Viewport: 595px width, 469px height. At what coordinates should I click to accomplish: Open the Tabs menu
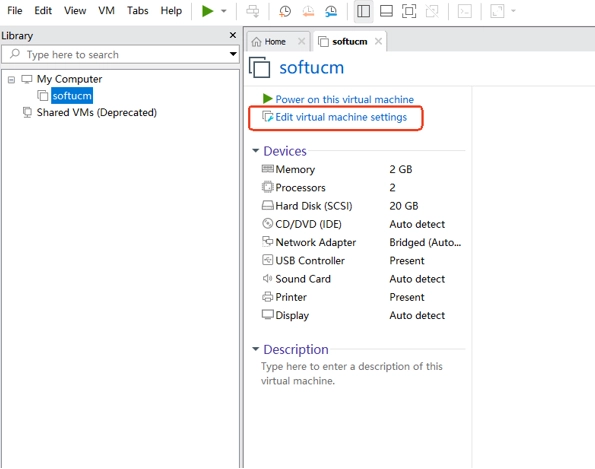point(137,11)
